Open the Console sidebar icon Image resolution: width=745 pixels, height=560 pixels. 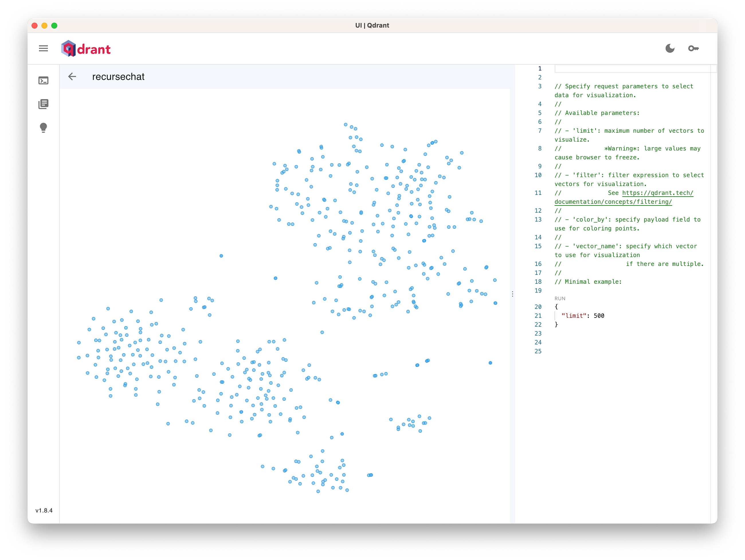(x=44, y=81)
